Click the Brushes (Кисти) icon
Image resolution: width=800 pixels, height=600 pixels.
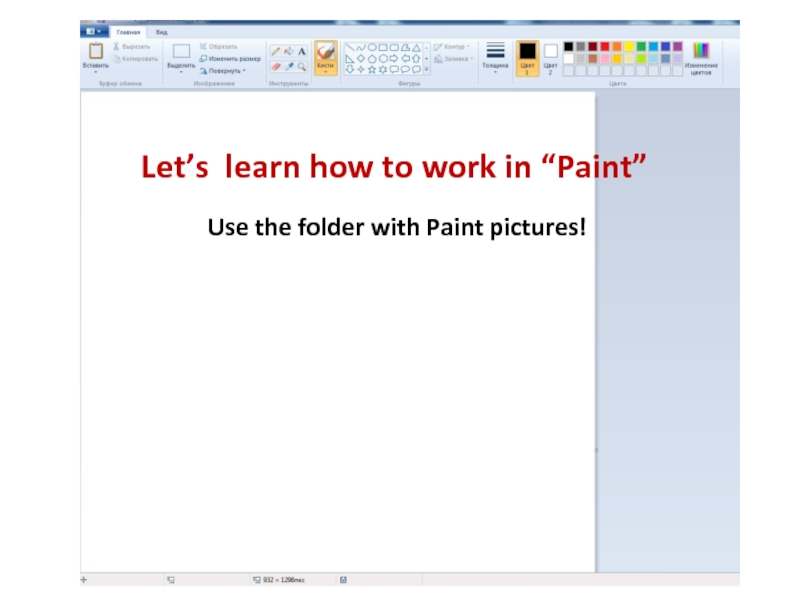point(326,52)
